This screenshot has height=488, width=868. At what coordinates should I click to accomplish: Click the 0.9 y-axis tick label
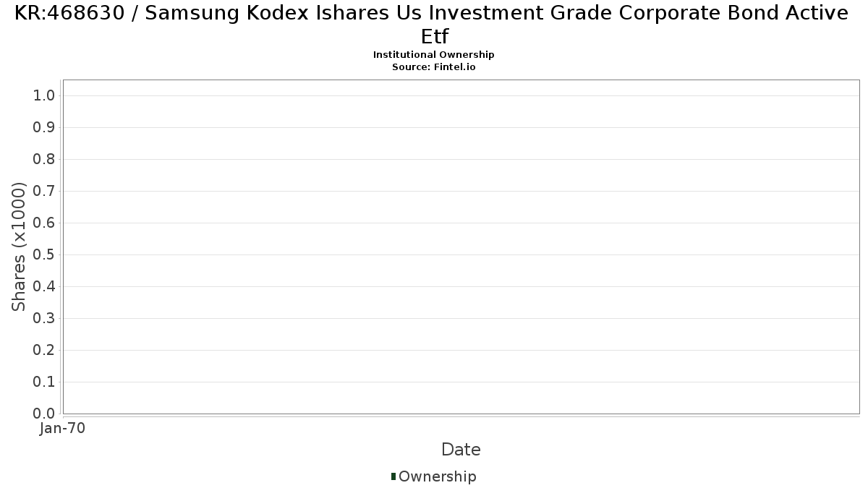44,128
